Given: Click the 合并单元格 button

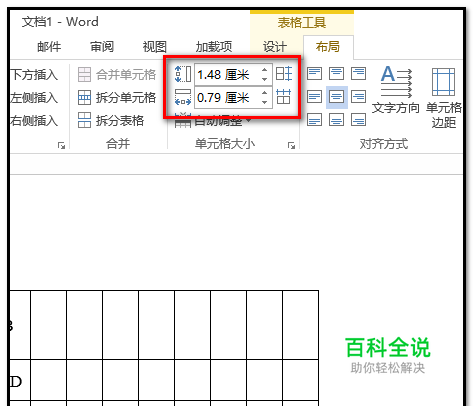Looking at the screenshot, I should (117, 75).
